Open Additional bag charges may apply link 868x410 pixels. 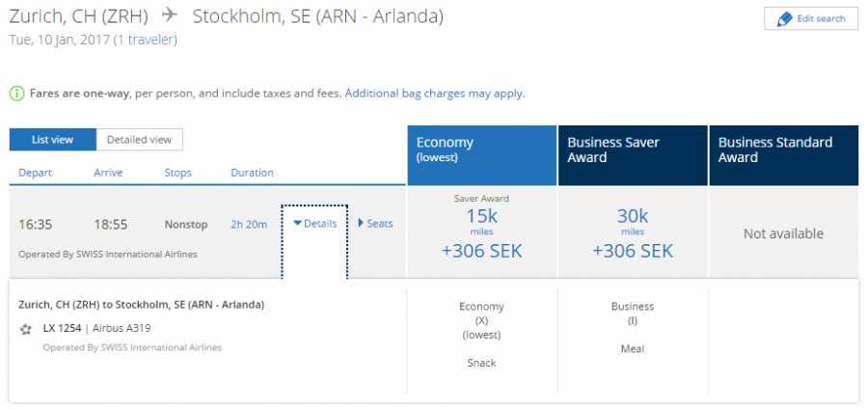click(x=435, y=94)
